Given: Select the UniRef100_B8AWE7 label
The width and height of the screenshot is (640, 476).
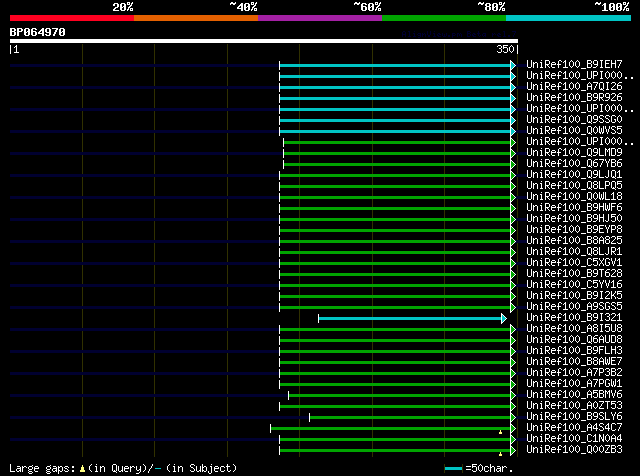Looking at the screenshot, I should click(x=574, y=362).
